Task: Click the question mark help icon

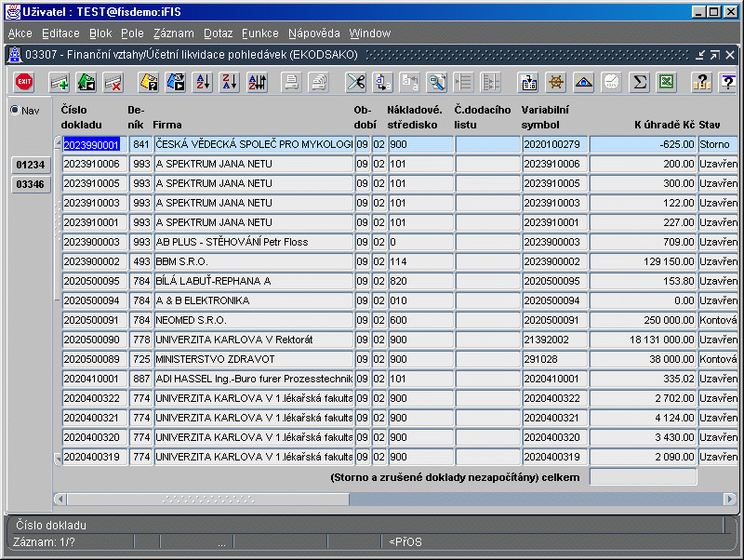Action: tap(702, 83)
